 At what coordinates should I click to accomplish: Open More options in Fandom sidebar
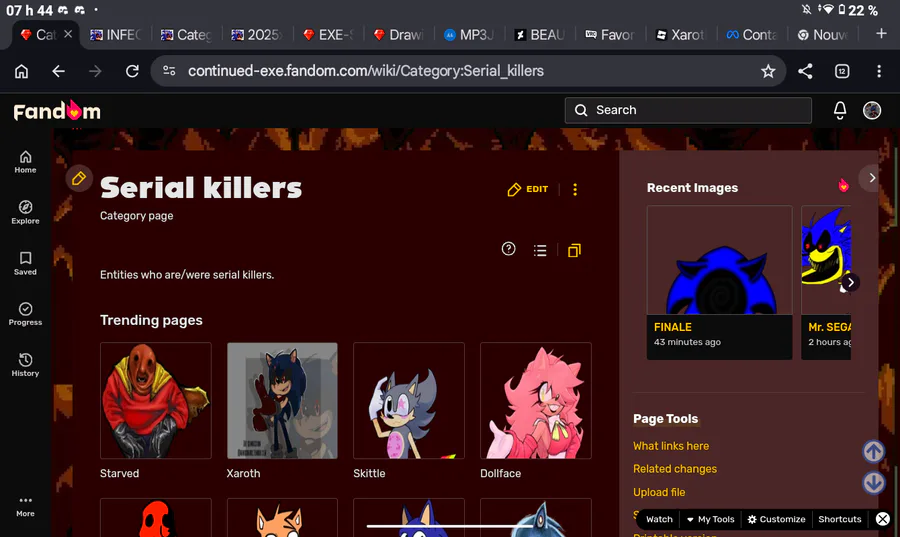(25, 507)
